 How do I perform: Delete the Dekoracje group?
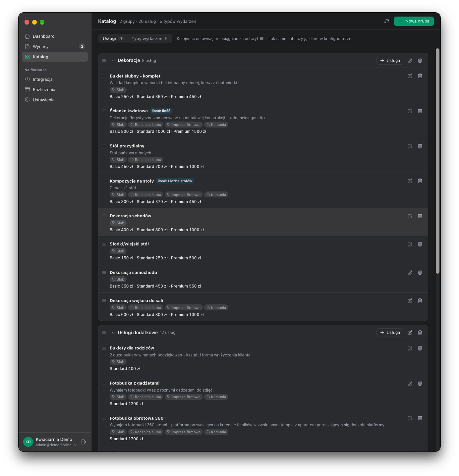tap(420, 60)
